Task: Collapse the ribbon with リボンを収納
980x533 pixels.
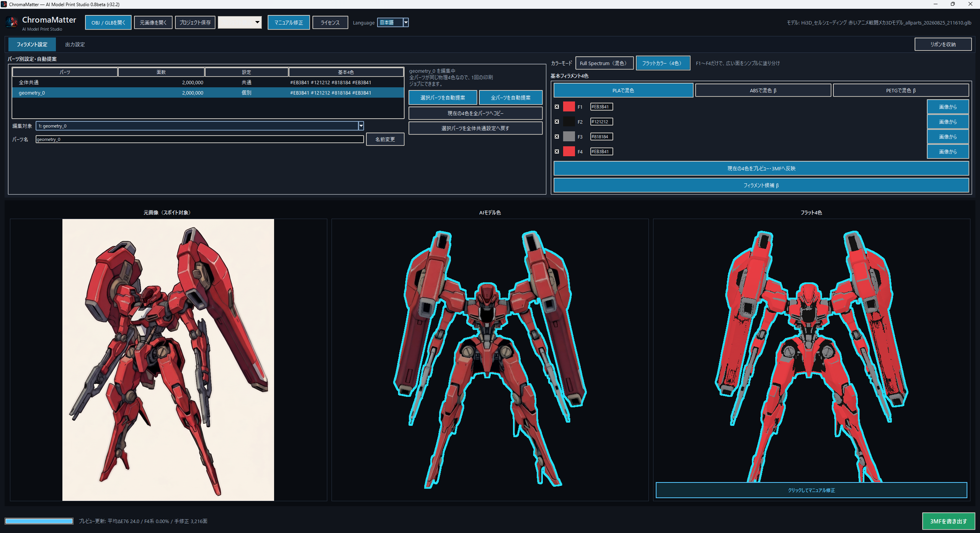Action: coord(943,44)
